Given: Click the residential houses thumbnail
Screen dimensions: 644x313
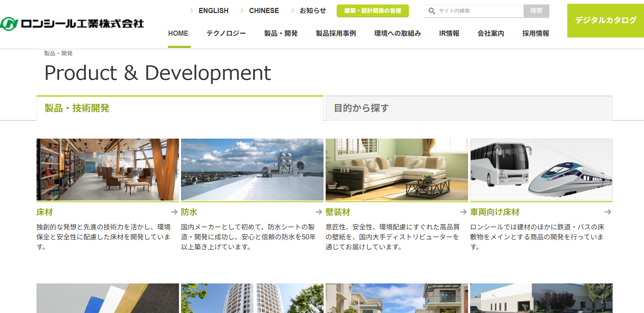Looking at the screenshot, I should 397,298.
